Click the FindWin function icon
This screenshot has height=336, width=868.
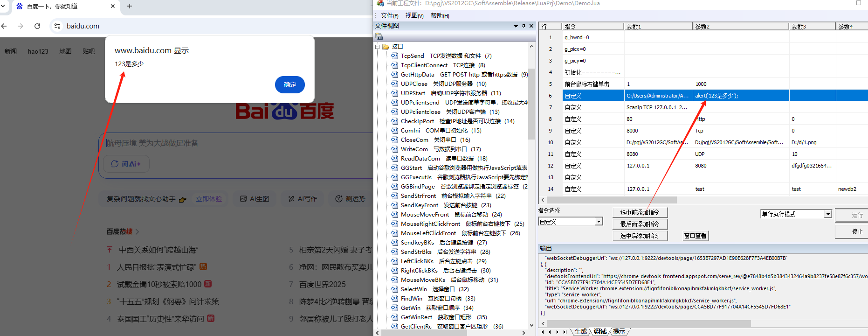point(394,298)
